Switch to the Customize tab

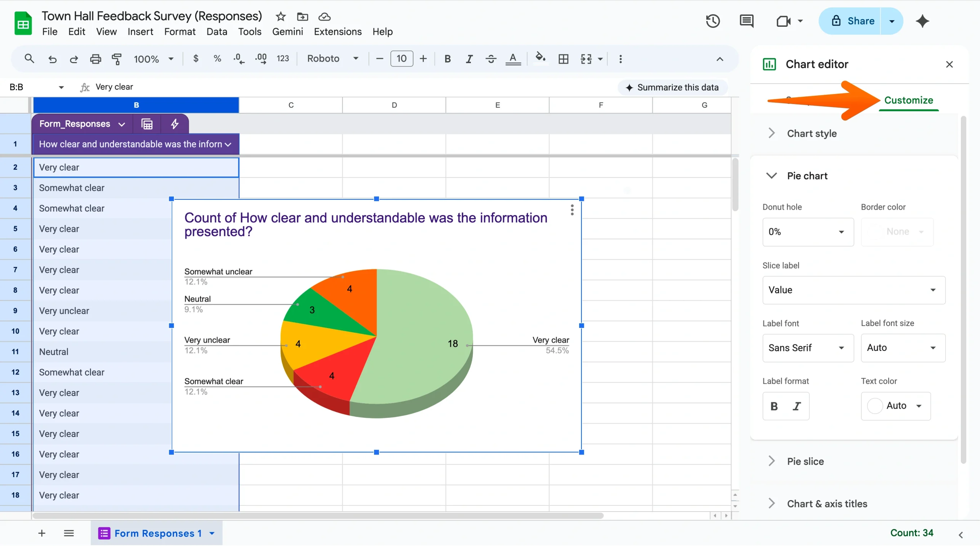(909, 100)
